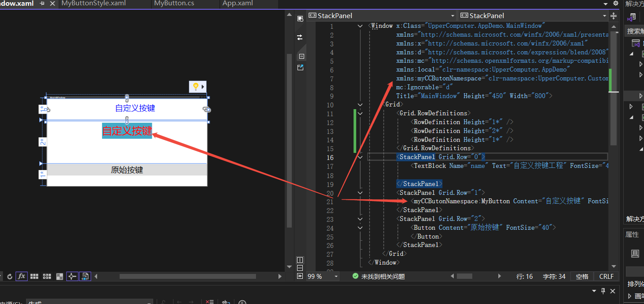Show the snap grid in designer
The height and width of the screenshot is (304, 644).
(34, 277)
